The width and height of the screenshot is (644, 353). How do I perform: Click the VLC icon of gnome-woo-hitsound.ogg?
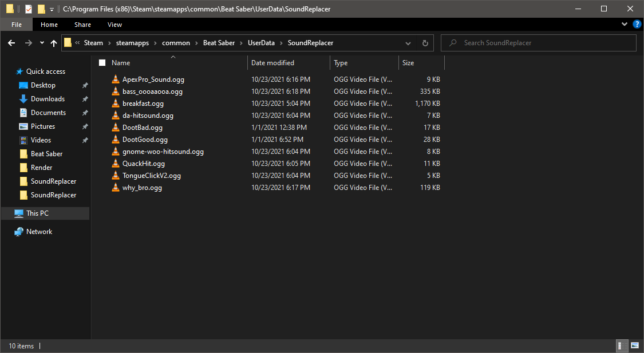click(116, 152)
